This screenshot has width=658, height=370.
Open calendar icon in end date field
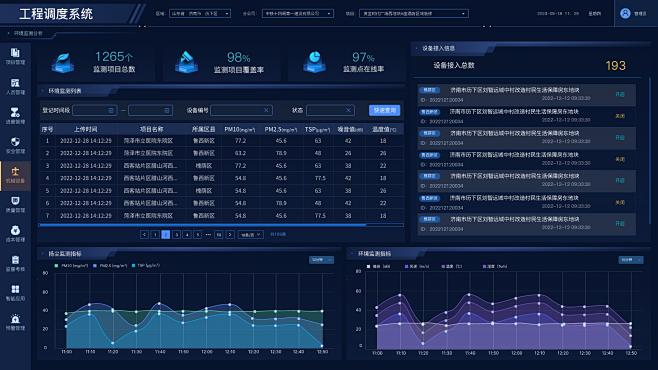click(x=167, y=110)
